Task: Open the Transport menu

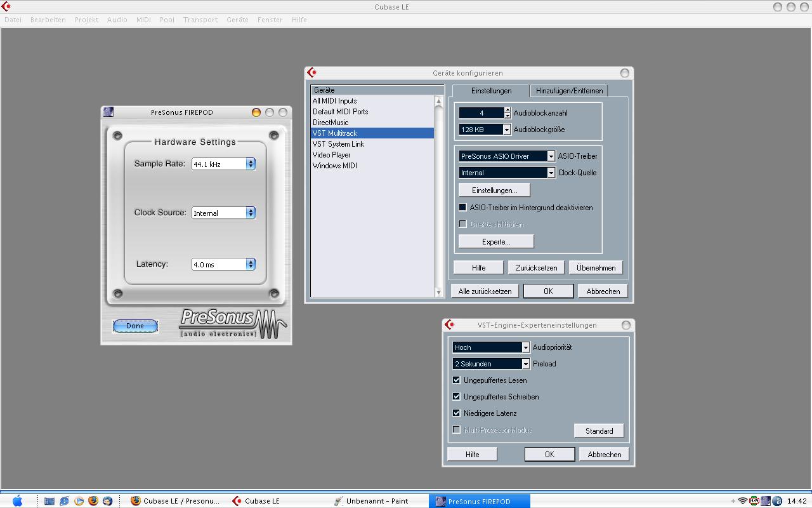Action: coord(200,20)
